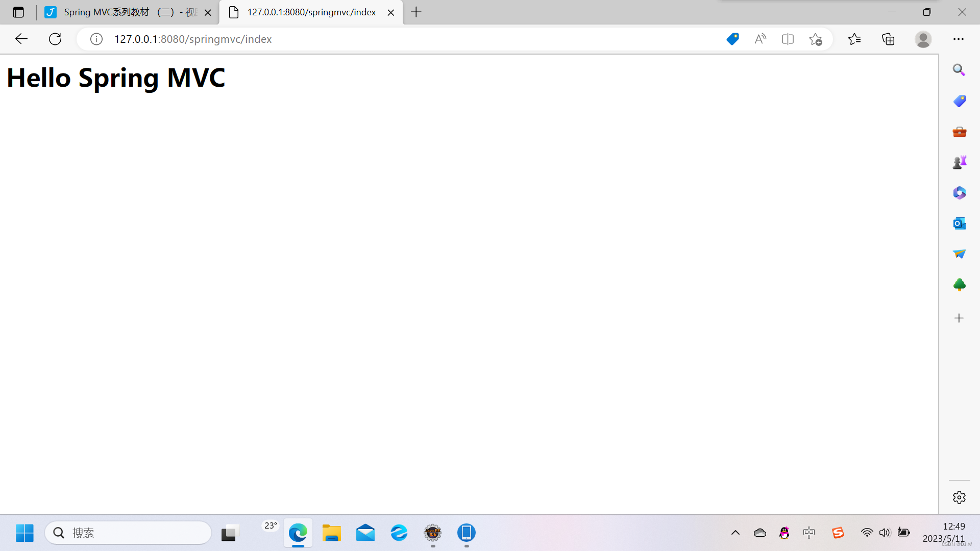Go back with the back arrow
Screen dimensions: 980x551
tap(21, 39)
